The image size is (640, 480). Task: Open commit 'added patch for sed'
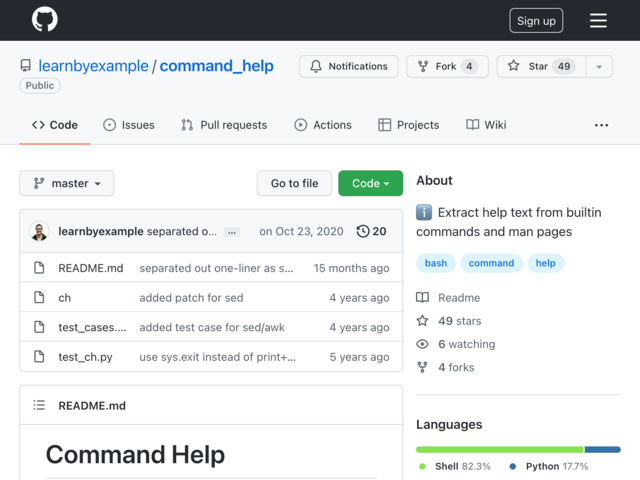point(191,298)
